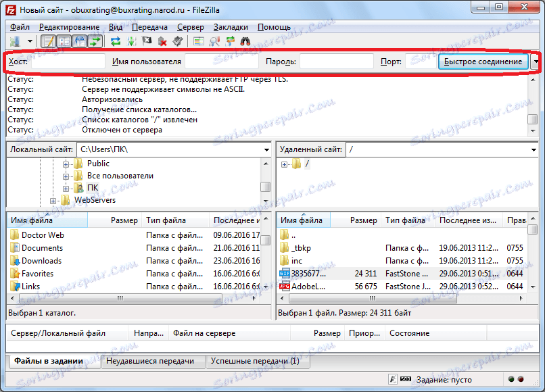This screenshot has height=392, width=545.
Task: Open the Локальный сайт path dropdown
Action: [x=266, y=150]
